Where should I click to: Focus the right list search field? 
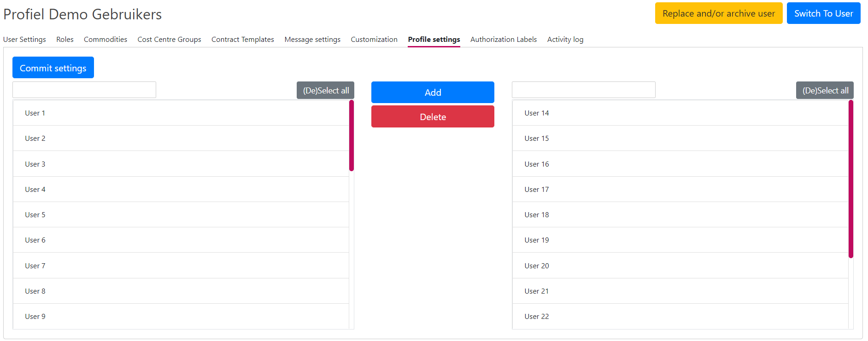point(583,90)
